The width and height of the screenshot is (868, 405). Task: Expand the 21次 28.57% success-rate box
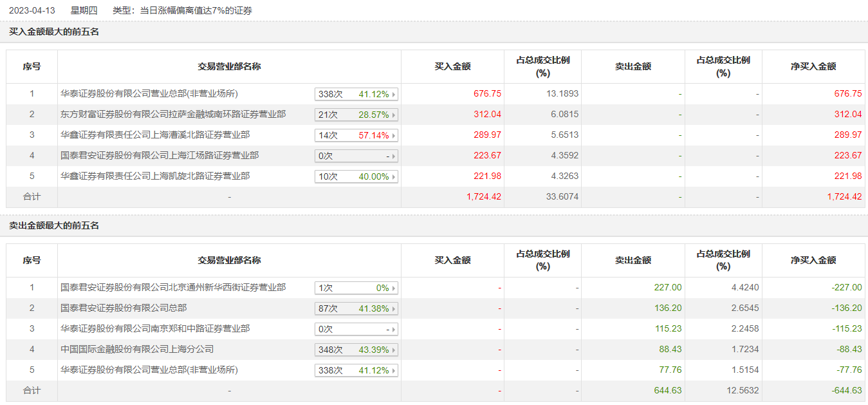tap(356, 115)
